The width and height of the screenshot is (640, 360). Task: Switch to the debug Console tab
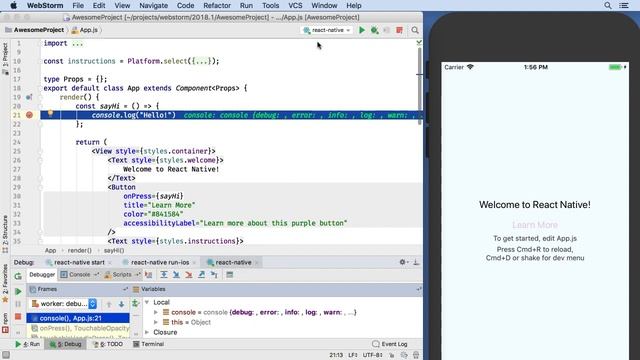(79, 275)
